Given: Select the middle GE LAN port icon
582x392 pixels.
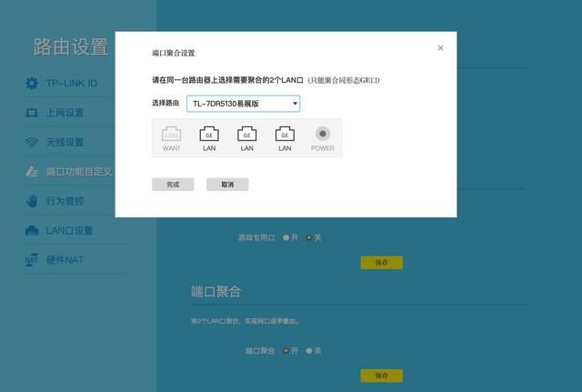Looking at the screenshot, I should point(246,134).
